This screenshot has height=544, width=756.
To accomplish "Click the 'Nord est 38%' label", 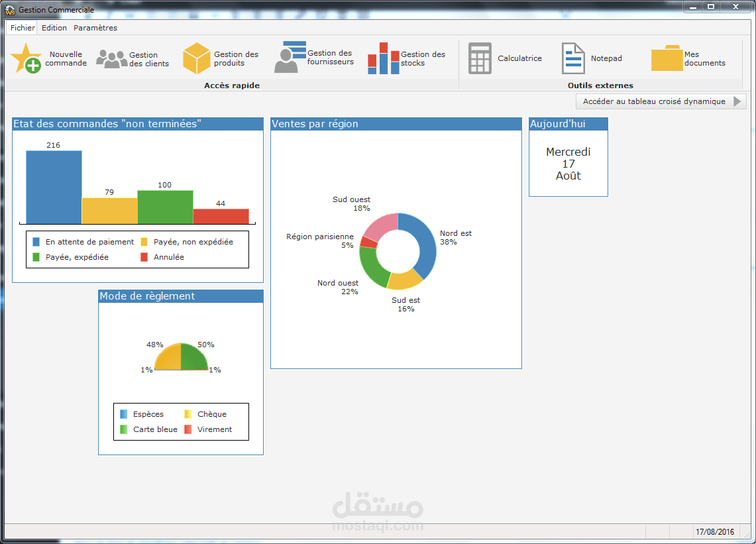I will tap(456, 238).
